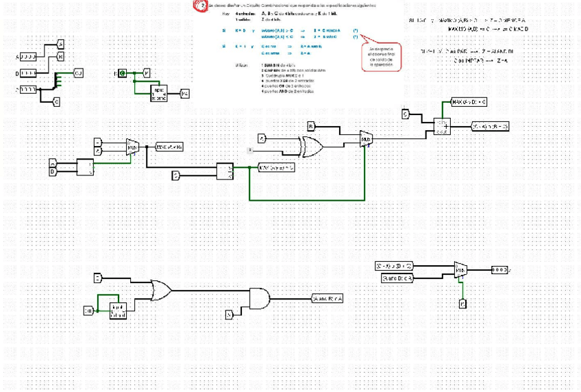The image size is (581, 392).
Task: Select the bottom-right MUX driving output Z
Action: (x=460, y=270)
